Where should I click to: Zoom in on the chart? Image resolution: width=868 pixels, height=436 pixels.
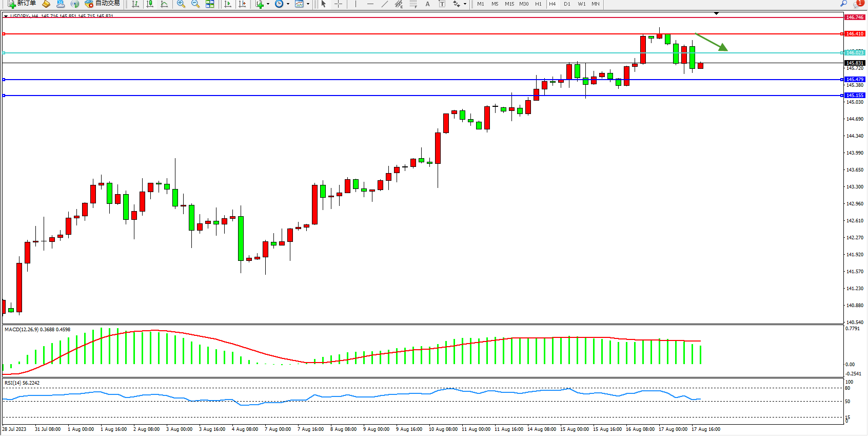tap(181, 4)
